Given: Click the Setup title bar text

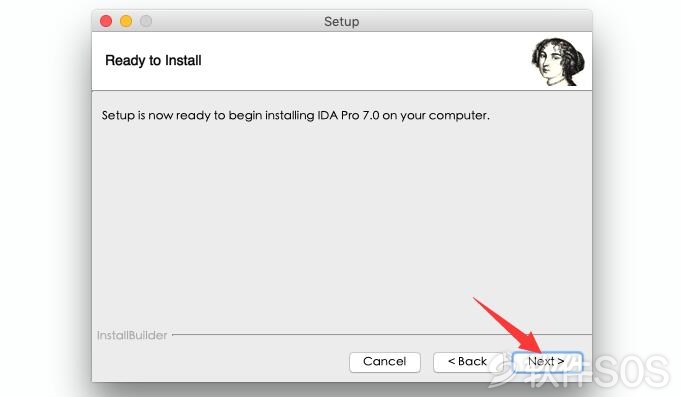Looking at the screenshot, I should (341, 21).
